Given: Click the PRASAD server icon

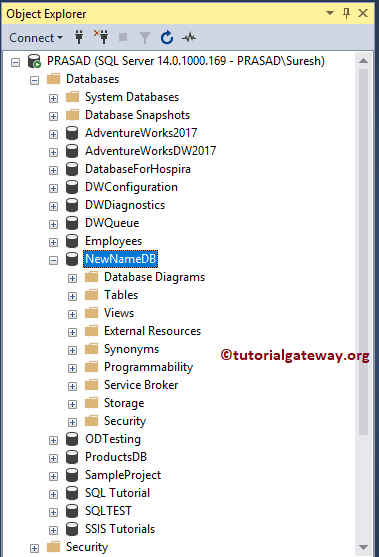Looking at the screenshot, I should point(34,61).
